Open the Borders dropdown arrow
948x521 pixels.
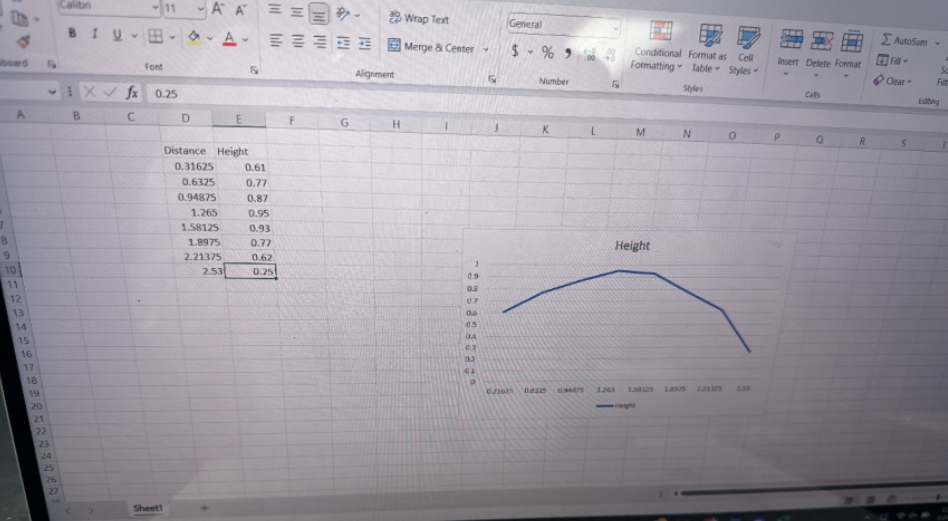coord(172,37)
